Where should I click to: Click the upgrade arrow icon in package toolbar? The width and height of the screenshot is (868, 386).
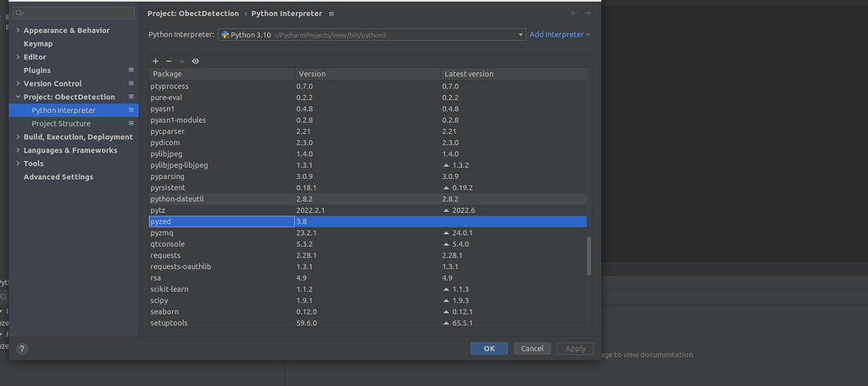point(182,61)
